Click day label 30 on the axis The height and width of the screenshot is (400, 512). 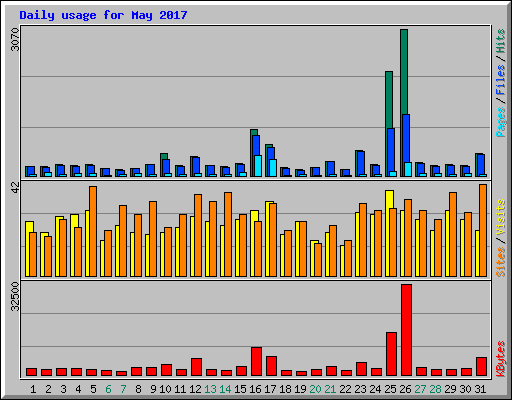point(465,389)
